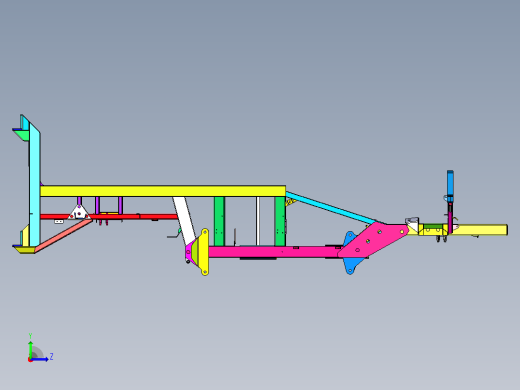This screenshot has height=390, width=520.
Task: Select the small green block on the drawbar
Action: click(433, 226)
